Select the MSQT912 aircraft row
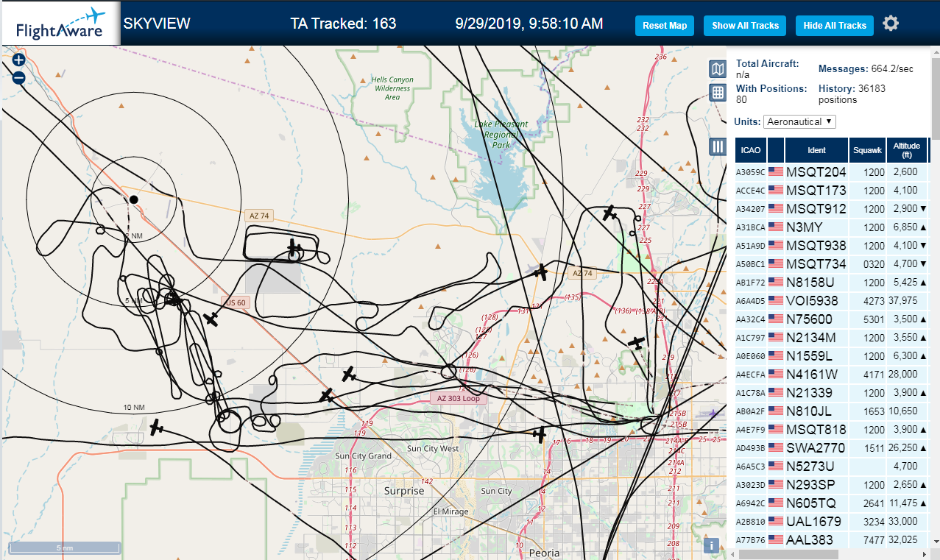940x560 pixels. point(832,209)
